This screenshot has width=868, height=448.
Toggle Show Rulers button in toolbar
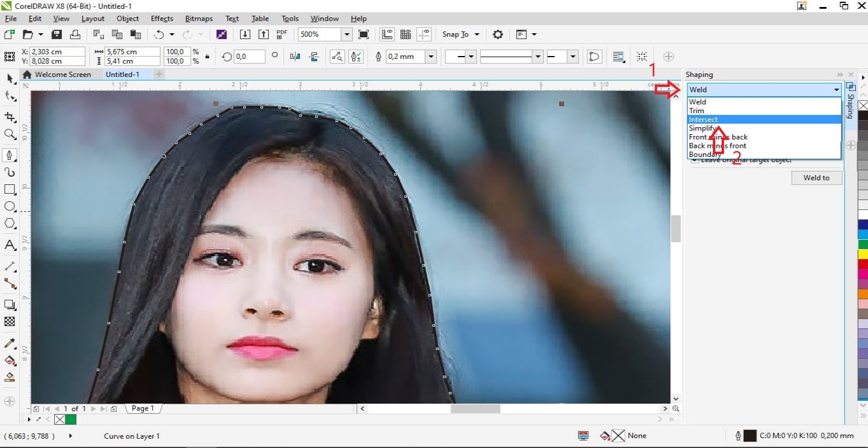click(x=387, y=34)
